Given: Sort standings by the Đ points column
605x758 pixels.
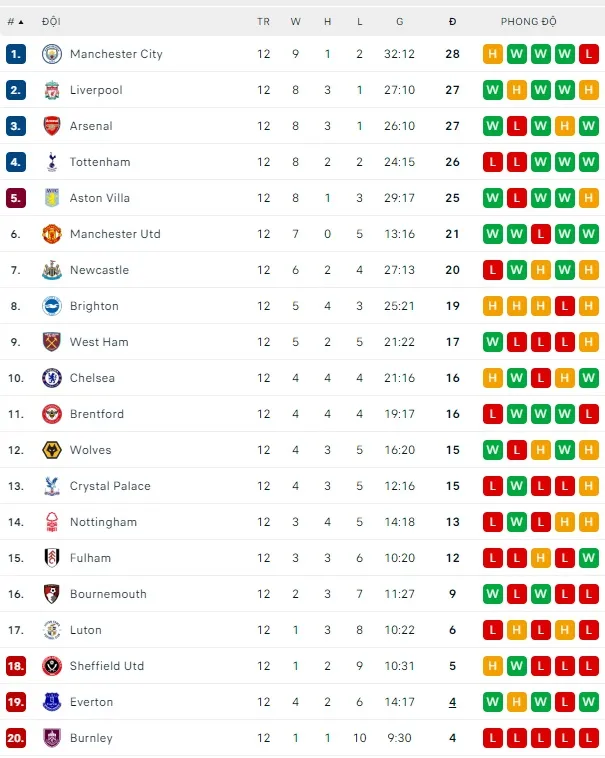Looking at the screenshot, I should tap(452, 21).
